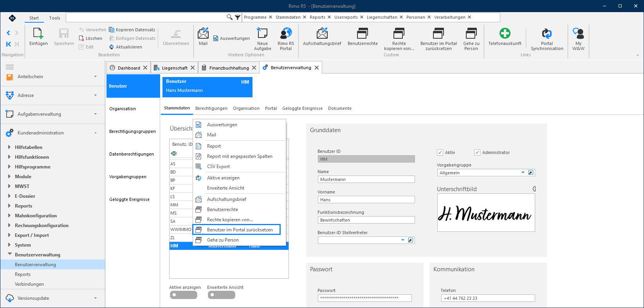
Task: Click Rechte kopieren von ribbon icon
Action: pyautogui.click(x=399, y=34)
